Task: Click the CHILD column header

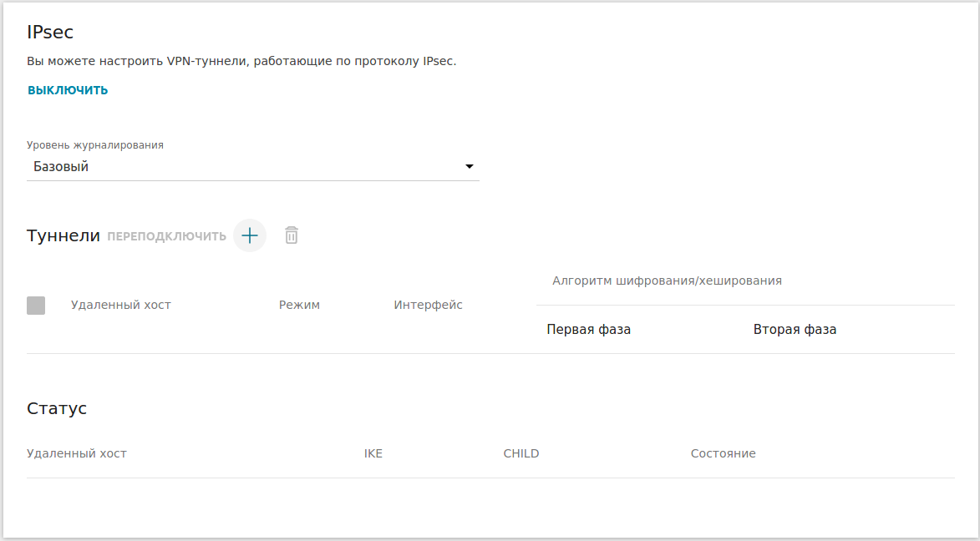Action: [x=520, y=454]
